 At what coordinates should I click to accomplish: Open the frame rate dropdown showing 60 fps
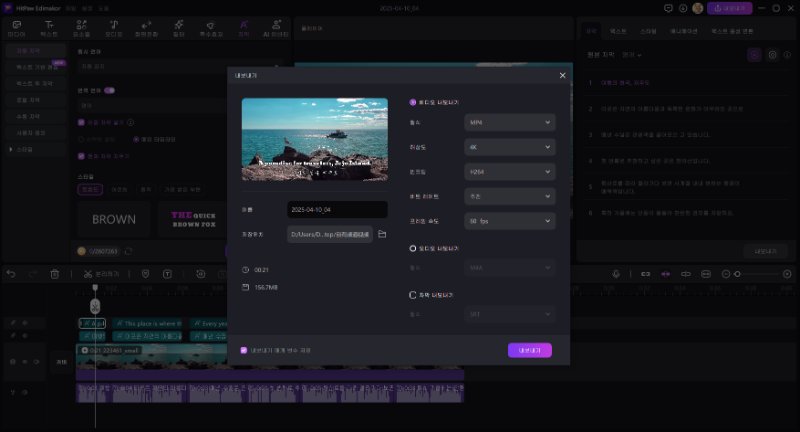click(510, 221)
